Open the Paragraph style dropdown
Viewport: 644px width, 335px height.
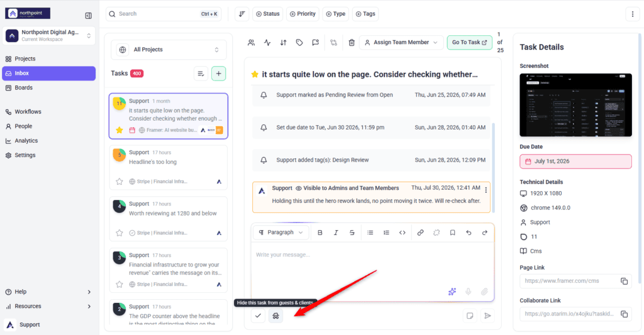click(x=281, y=233)
